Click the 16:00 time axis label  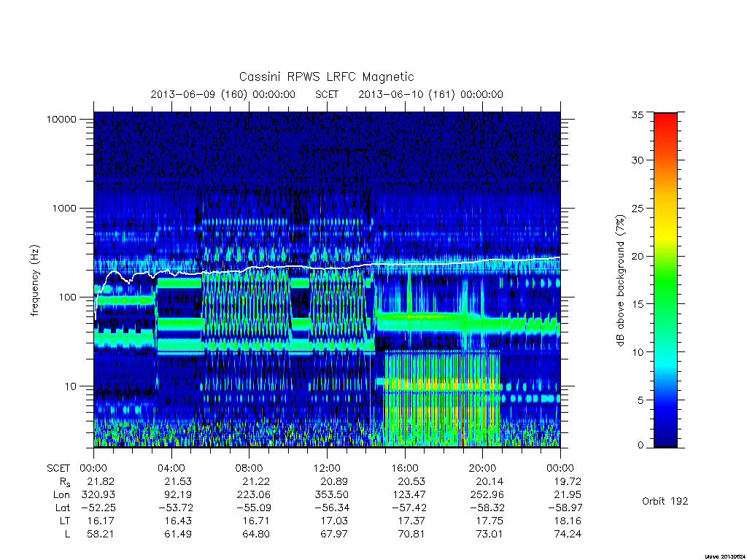tap(405, 468)
